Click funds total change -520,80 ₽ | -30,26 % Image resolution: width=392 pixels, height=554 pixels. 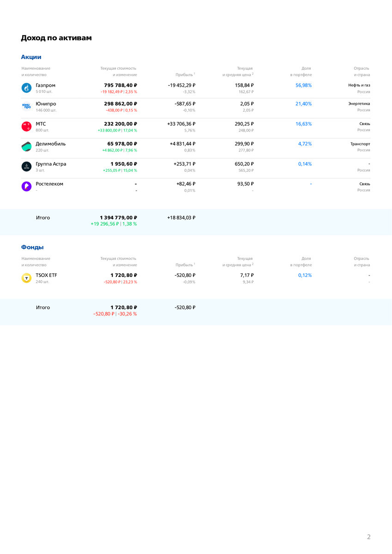115,314
